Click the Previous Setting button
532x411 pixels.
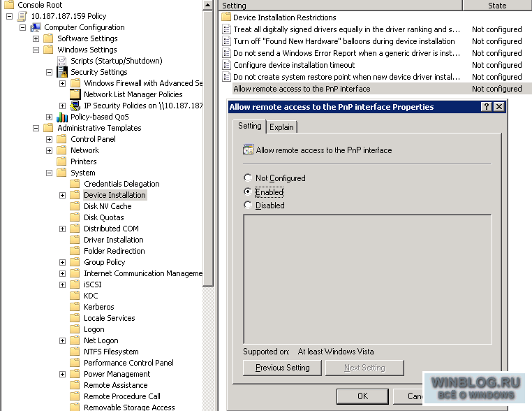(282, 368)
